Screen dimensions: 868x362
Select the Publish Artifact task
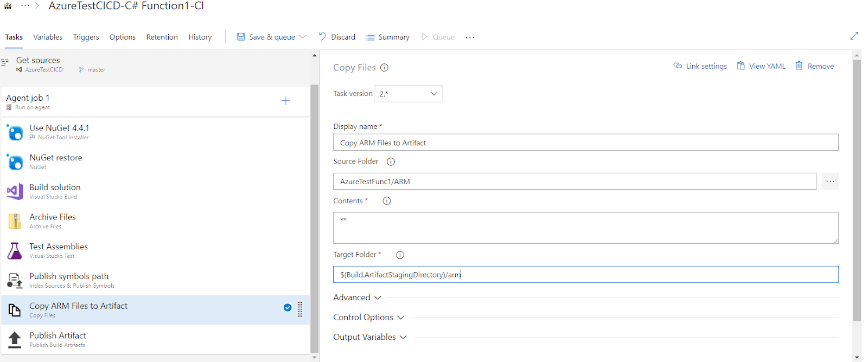[58, 339]
